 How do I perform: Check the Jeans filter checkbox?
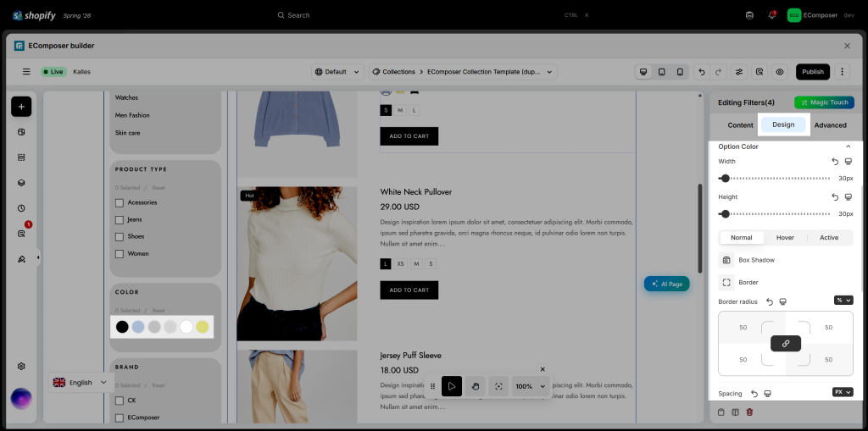coord(119,220)
